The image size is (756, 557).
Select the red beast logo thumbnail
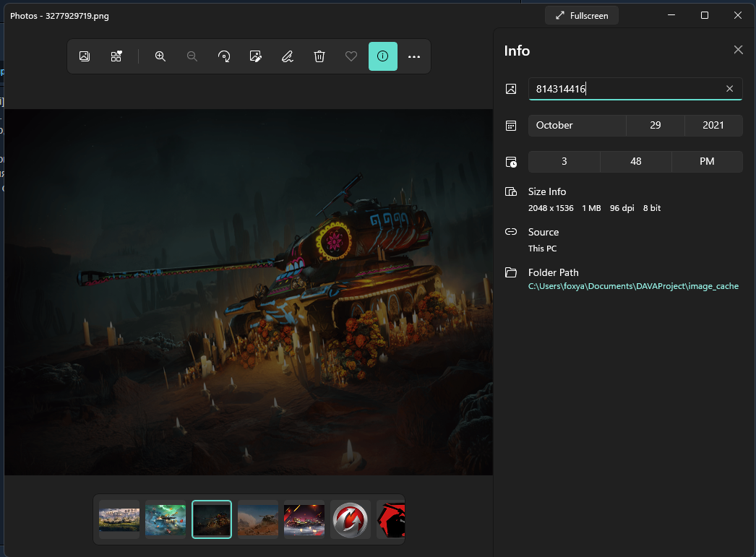(x=391, y=519)
